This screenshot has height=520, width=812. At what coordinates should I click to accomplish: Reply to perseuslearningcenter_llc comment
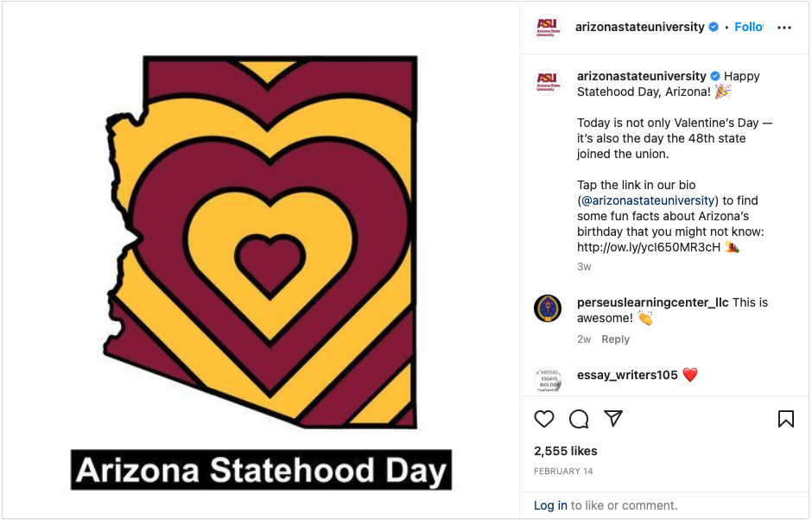pos(615,339)
